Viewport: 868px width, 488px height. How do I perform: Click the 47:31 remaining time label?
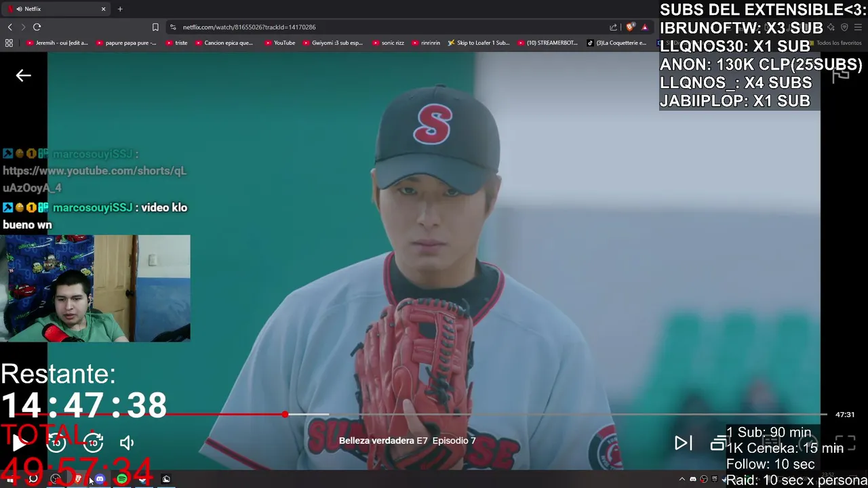[x=845, y=414]
